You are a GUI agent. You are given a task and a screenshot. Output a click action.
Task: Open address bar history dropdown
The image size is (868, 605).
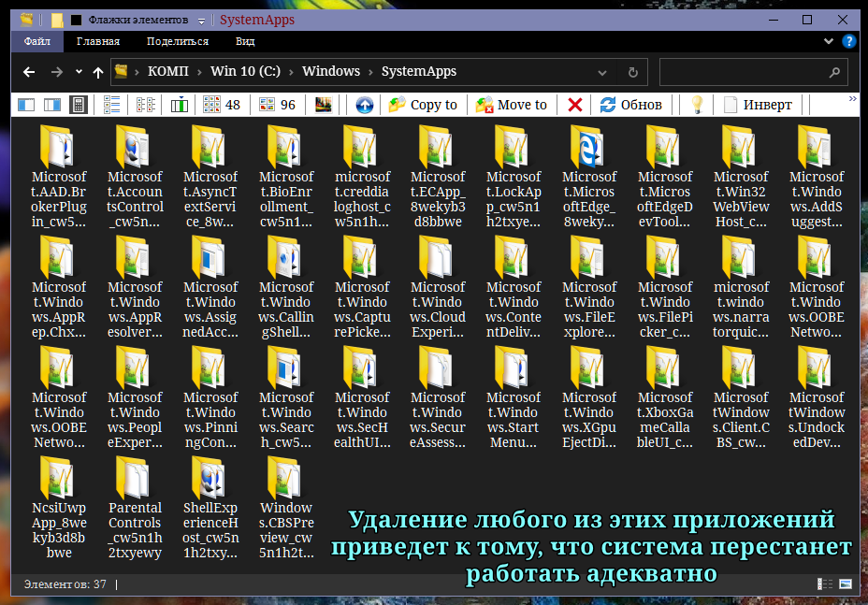click(x=602, y=73)
